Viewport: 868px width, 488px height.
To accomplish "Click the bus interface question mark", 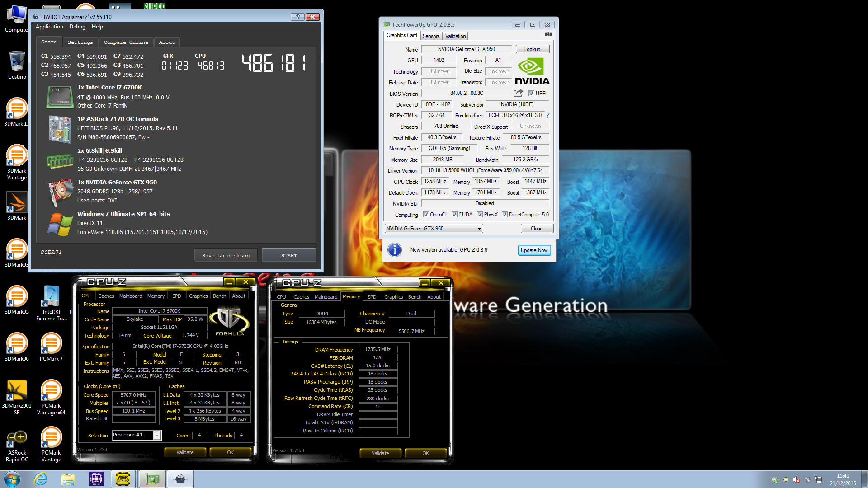I will [x=548, y=115].
